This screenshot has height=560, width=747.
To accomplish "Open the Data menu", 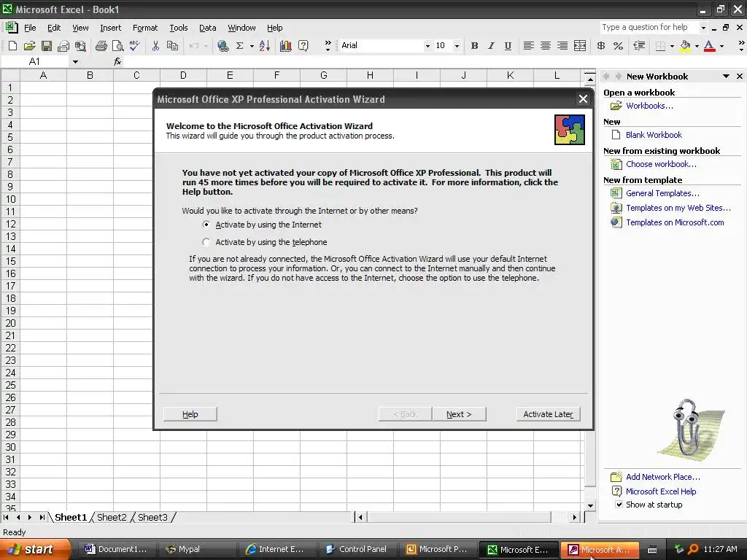I will tap(207, 28).
